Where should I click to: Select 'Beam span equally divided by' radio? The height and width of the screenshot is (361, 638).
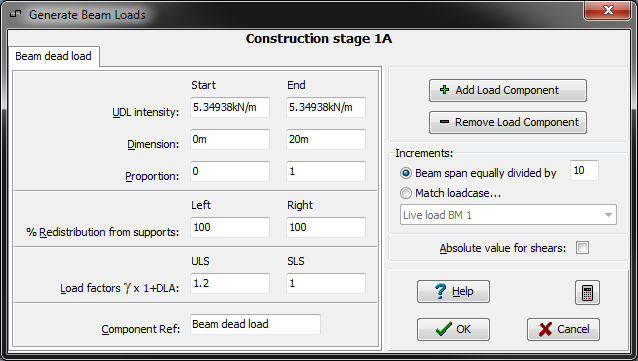click(406, 173)
